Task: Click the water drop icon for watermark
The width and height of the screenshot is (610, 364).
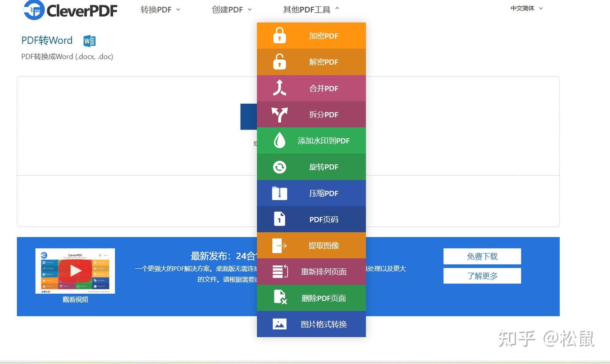Action: pos(280,141)
